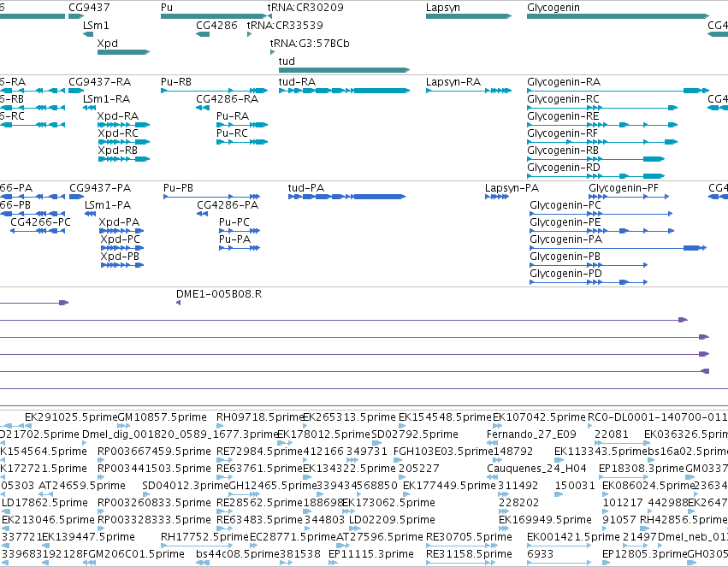Click Glycogenin-PC protein label
The height and width of the screenshot is (567, 728).
click(565, 205)
